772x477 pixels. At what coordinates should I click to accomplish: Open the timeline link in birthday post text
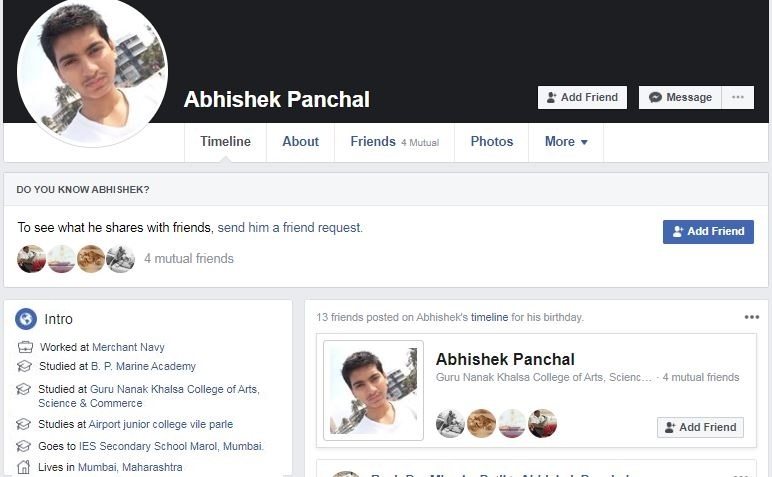[x=489, y=317]
